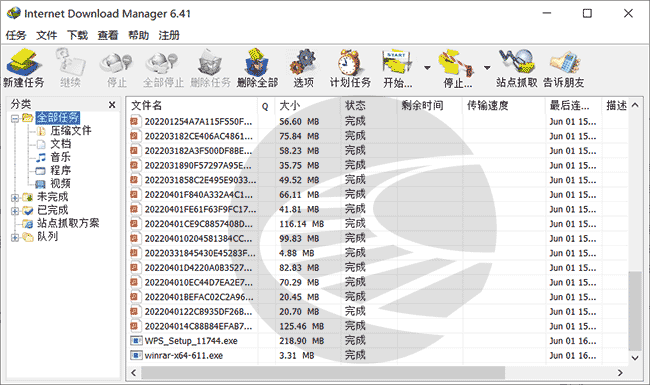Viewport: 650px width, 385px height.
Task: Expand the 未完成 tree node
Action: point(15,198)
